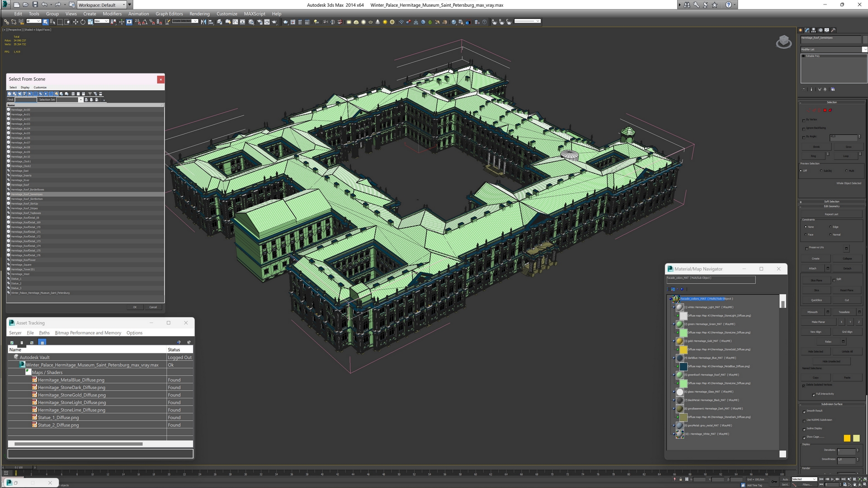Screen dimensions: 868x488
Task: Open the Rendering menu
Action: coord(199,14)
